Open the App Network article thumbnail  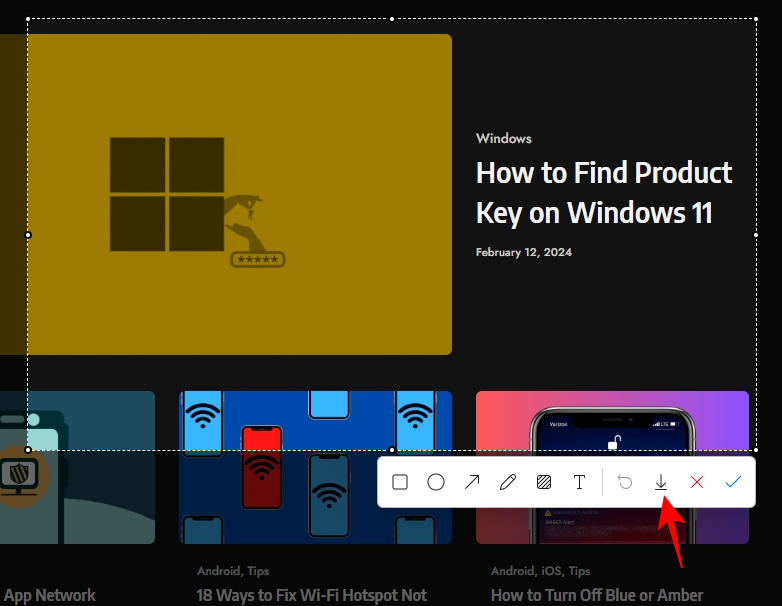77,467
